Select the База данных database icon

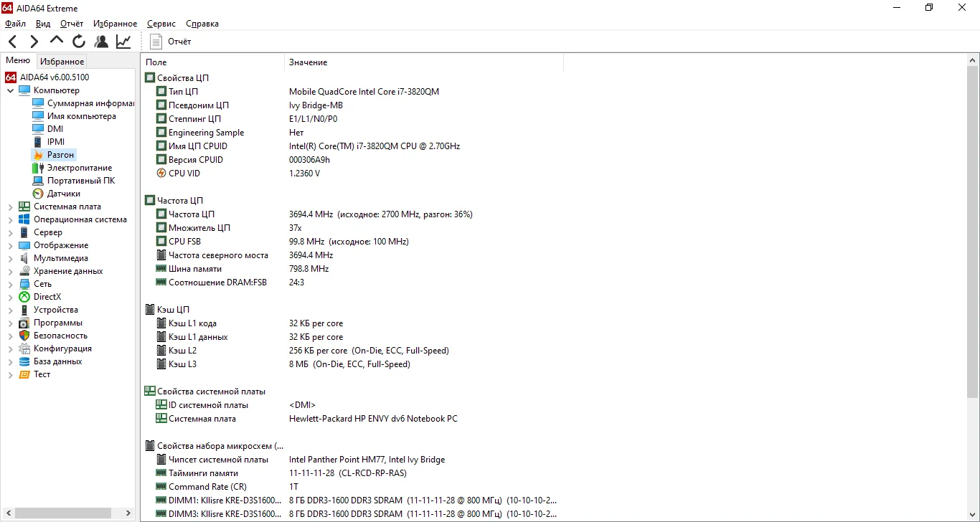[24, 361]
